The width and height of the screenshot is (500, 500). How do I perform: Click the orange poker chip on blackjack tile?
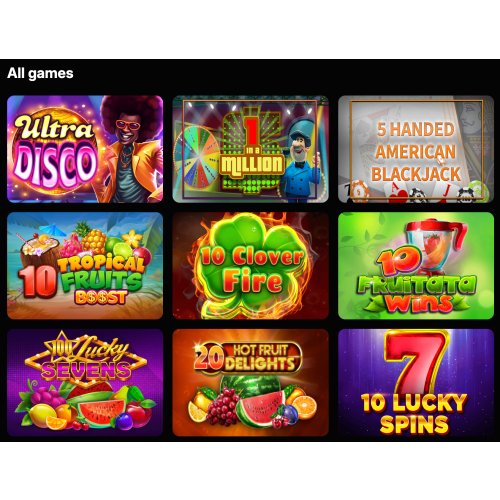click(358, 192)
